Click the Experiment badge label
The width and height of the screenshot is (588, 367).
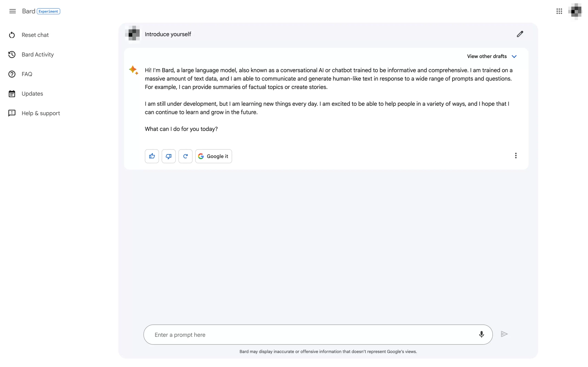48,11
